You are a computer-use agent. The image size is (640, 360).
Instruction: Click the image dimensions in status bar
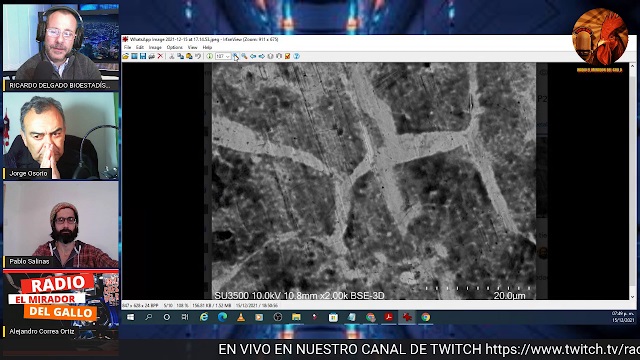[141, 305]
